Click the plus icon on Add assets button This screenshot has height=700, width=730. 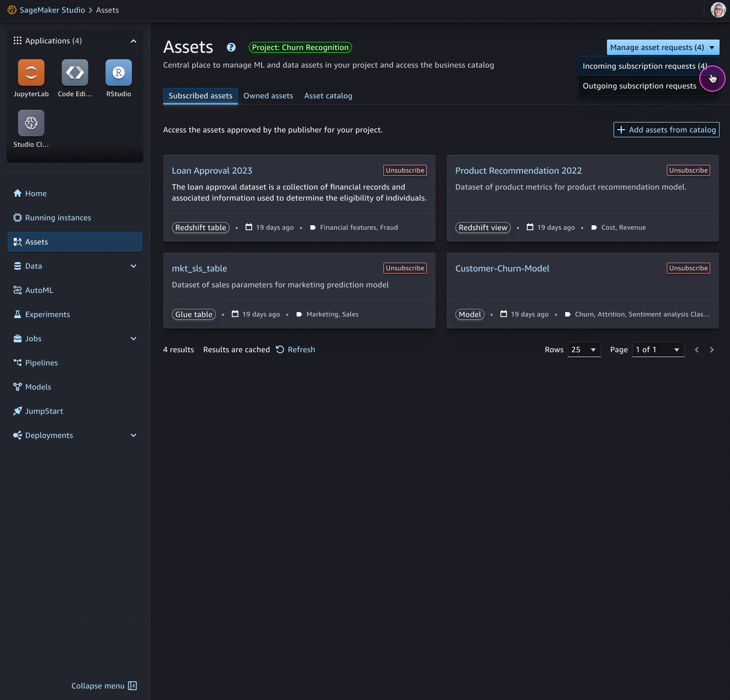621,130
